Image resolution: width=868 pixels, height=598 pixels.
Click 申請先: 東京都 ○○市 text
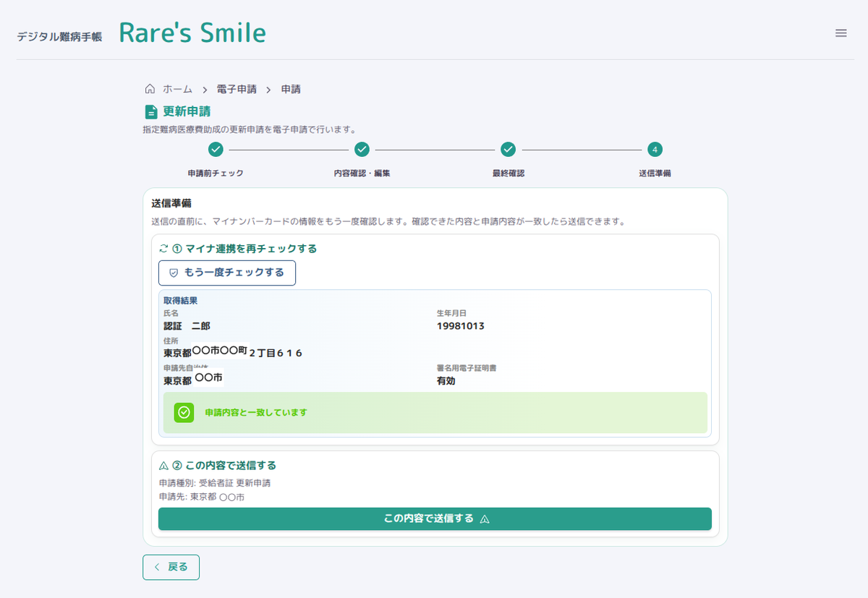pos(202,497)
